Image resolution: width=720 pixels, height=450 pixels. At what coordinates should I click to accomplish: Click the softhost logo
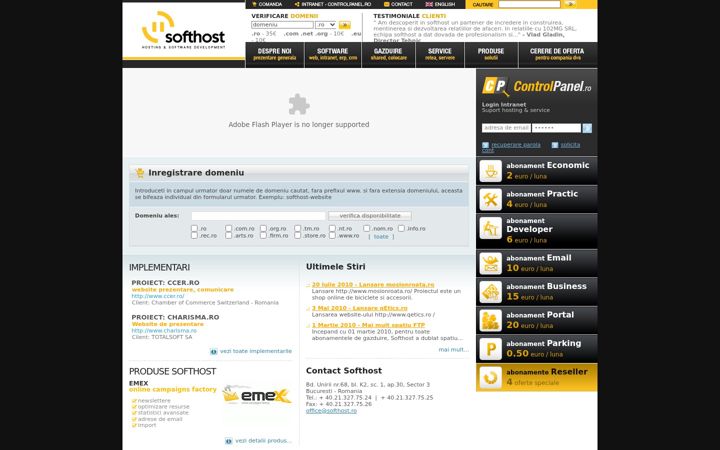(183, 30)
